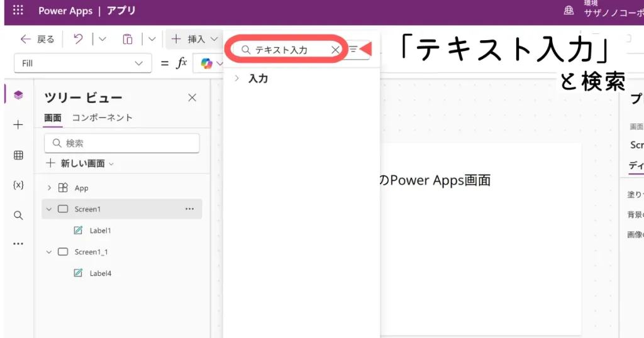
Task: Click the undo arrow icon
Action: 78,39
